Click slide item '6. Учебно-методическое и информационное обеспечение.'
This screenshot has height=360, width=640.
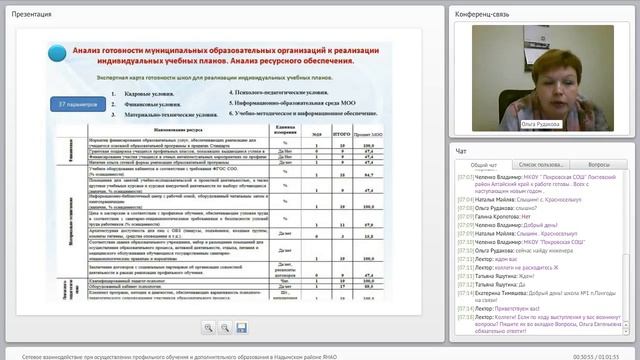303,113
